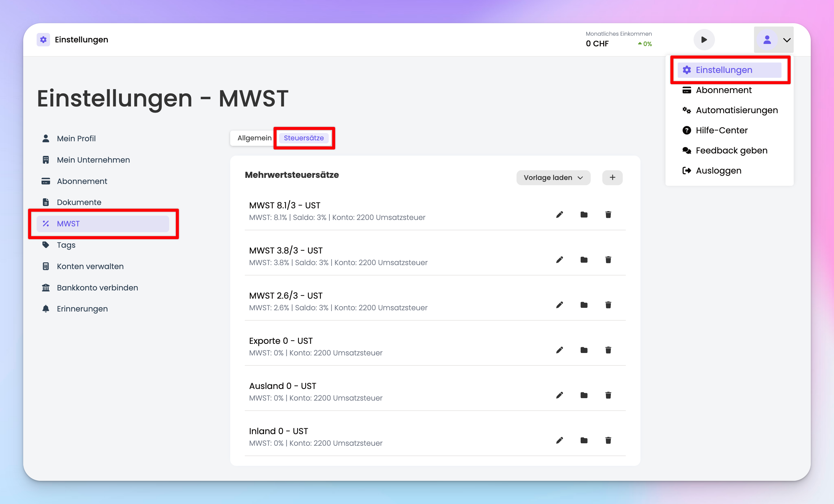834x504 pixels.
Task: Click trash icon for Ausland 0 - UST
Action: pos(608,395)
